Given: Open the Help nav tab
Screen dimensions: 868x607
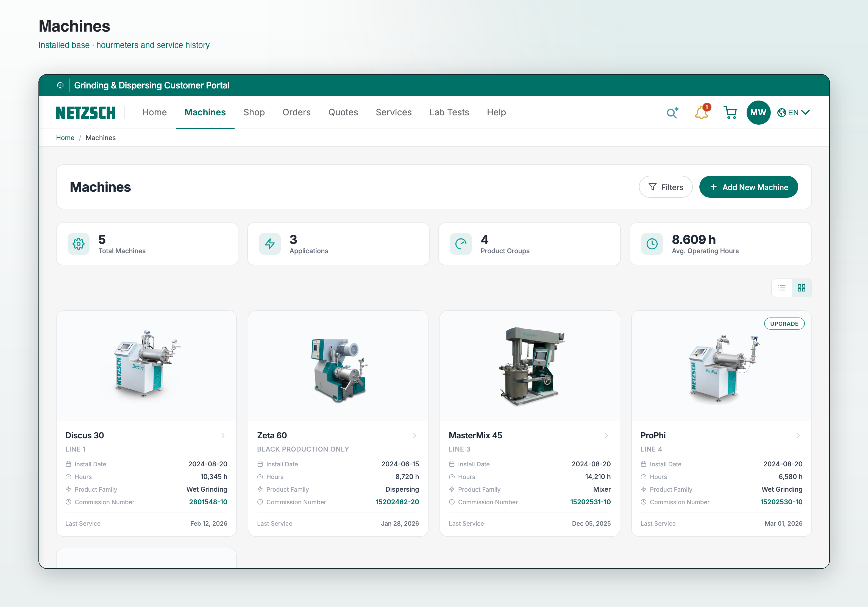Looking at the screenshot, I should [496, 113].
